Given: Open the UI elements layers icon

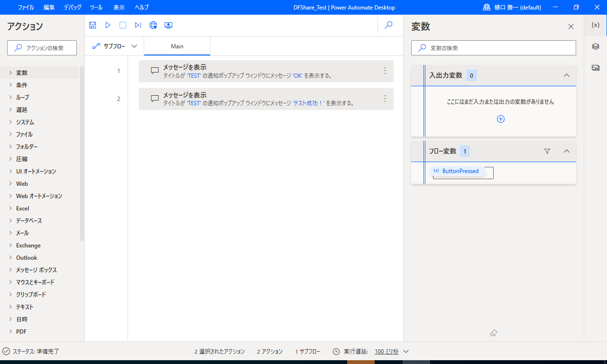Looking at the screenshot, I should [x=596, y=46].
